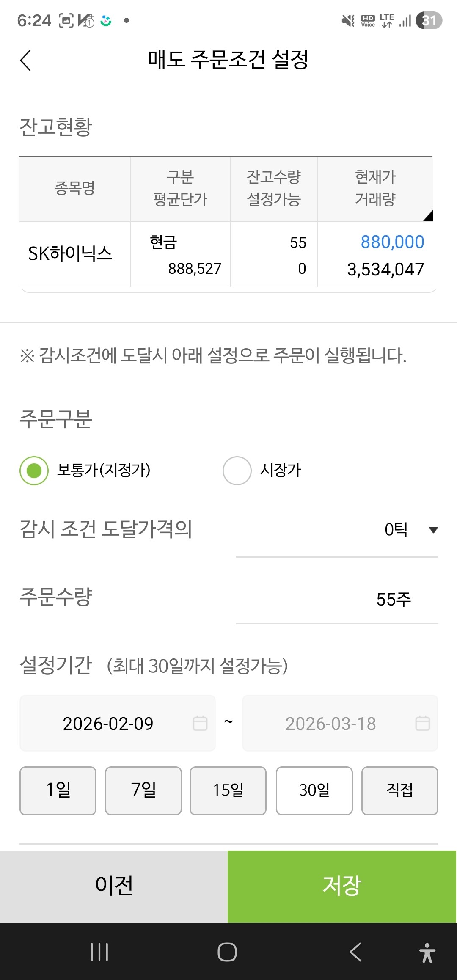457x980 pixels.
Task: Choose the 15일 period option
Action: click(228, 790)
